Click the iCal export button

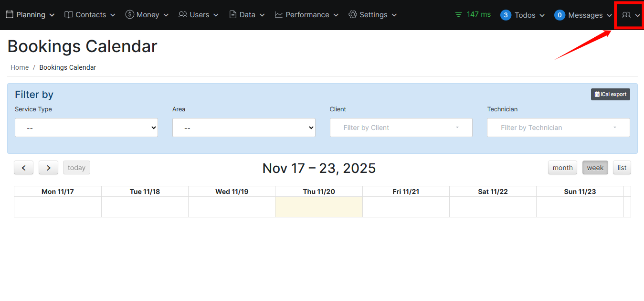pos(610,94)
